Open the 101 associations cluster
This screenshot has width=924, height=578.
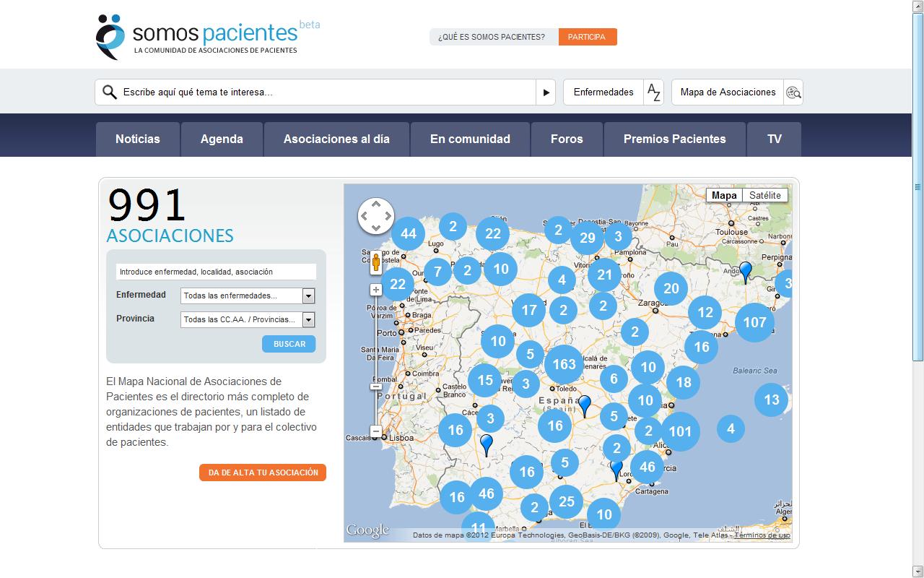point(680,432)
